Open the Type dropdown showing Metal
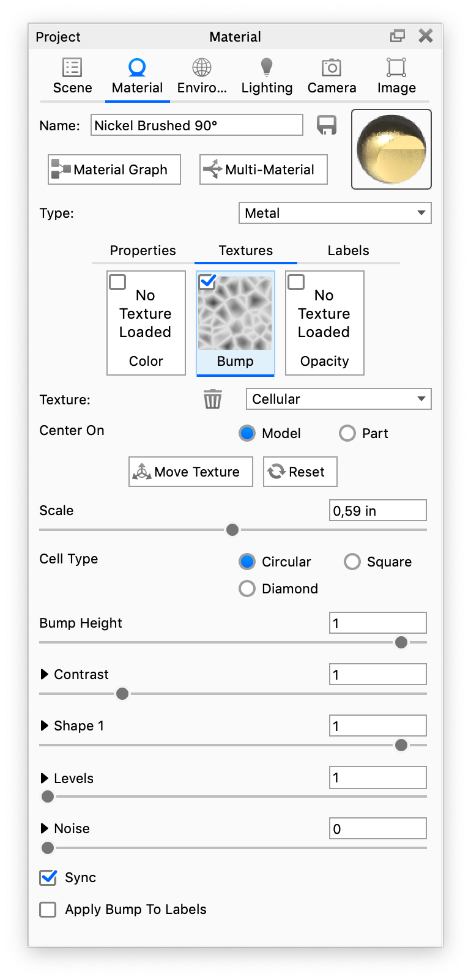The height and width of the screenshot is (980, 471). pyautogui.click(x=335, y=213)
